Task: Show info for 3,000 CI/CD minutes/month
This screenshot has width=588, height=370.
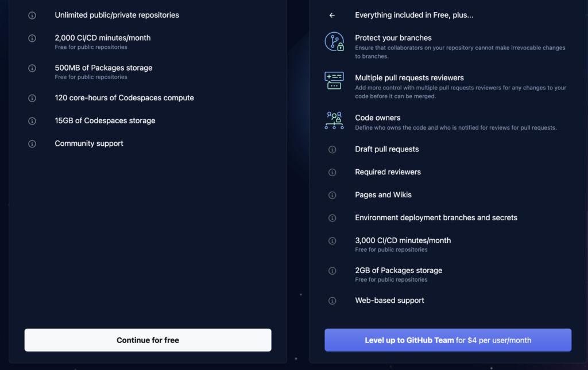Action: (x=332, y=241)
